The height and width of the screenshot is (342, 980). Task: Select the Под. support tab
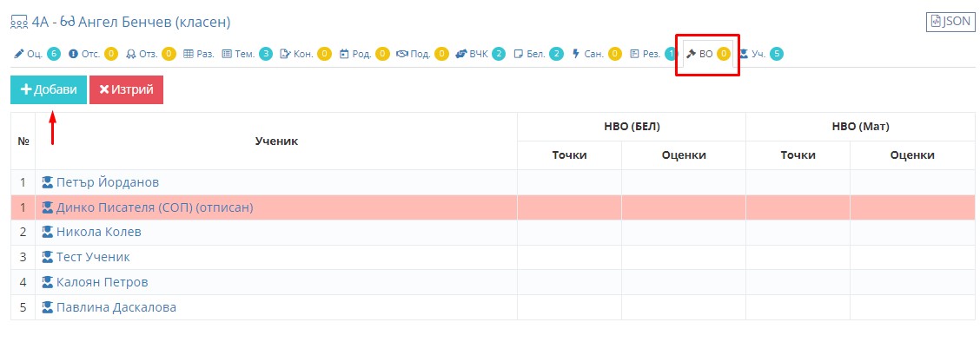click(x=422, y=55)
